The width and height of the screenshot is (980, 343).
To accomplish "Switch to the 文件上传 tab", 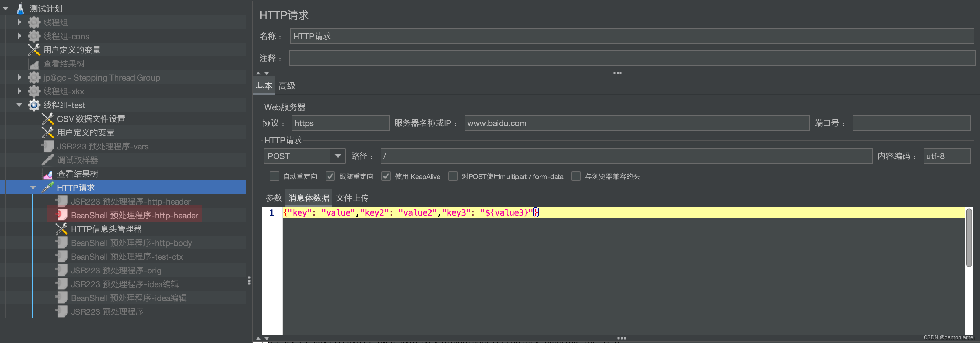I will [x=352, y=198].
